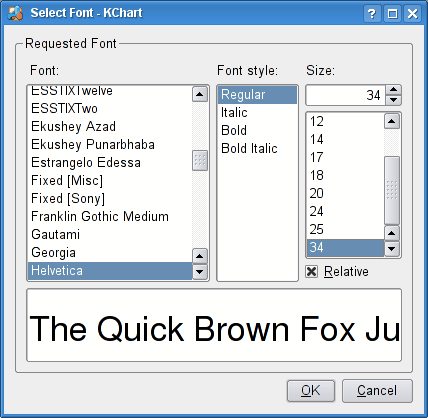Toggle the Relative checkbox
The height and width of the screenshot is (418, 428).
311,271
